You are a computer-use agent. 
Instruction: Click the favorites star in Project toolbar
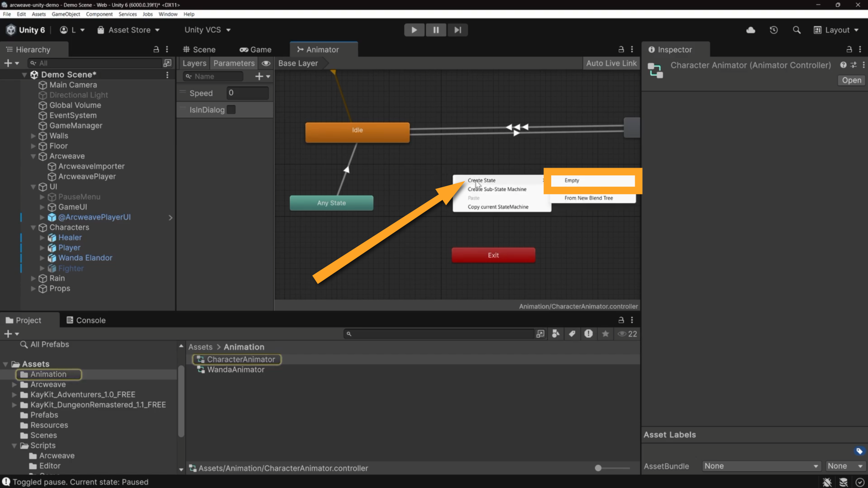605,334
